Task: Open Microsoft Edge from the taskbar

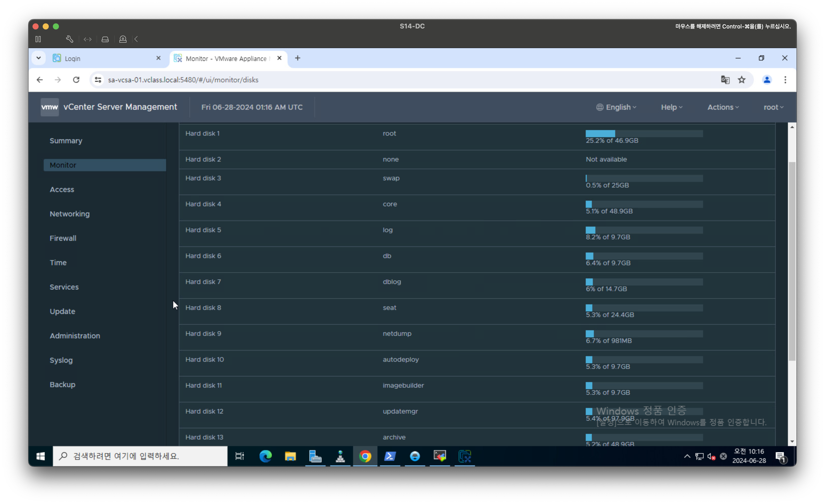Action: click(x=265, y=456)
